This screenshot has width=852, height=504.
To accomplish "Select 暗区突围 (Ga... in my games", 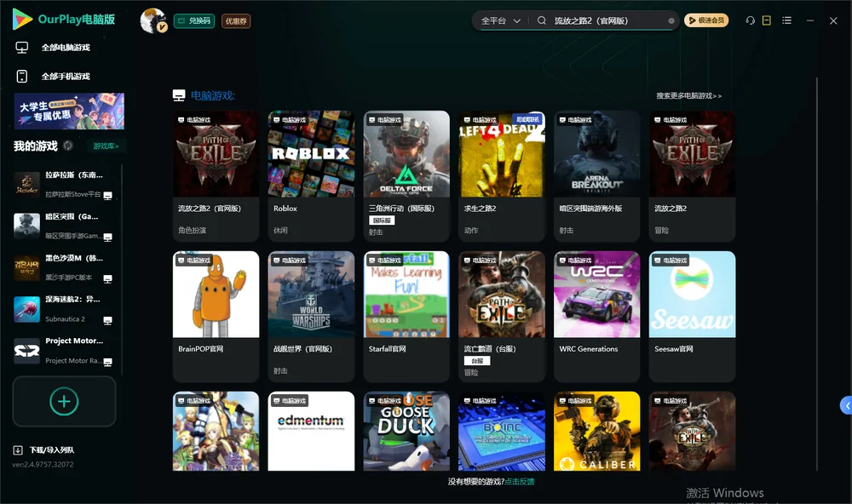I will [x=66, y=226].
